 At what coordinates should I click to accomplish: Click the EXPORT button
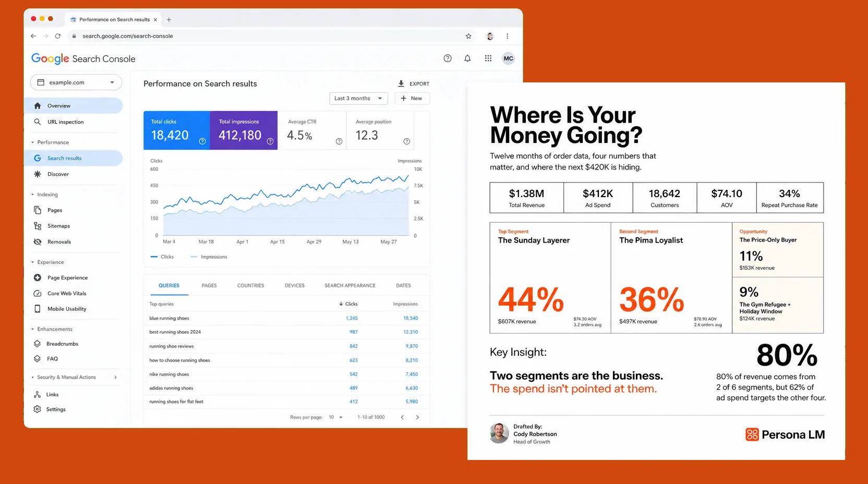[414, 83]
